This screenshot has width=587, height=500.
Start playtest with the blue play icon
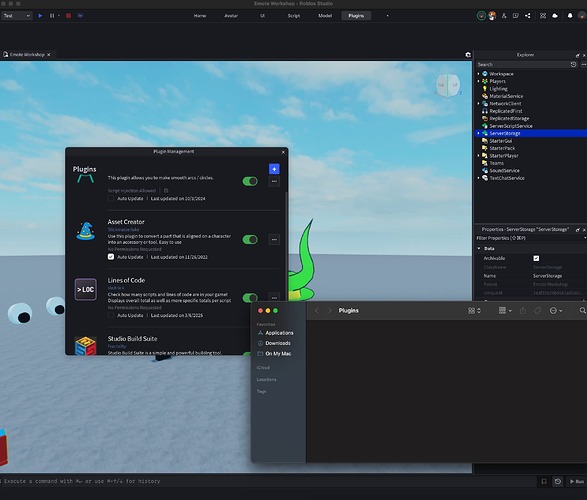[x=40, y=16]
